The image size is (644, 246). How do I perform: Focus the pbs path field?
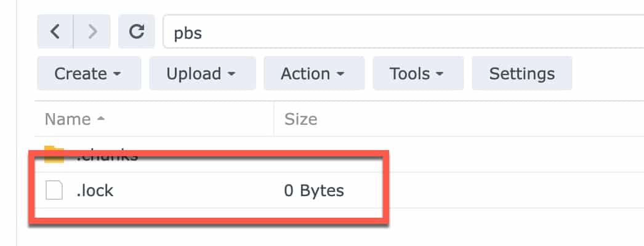click(403, 31)
